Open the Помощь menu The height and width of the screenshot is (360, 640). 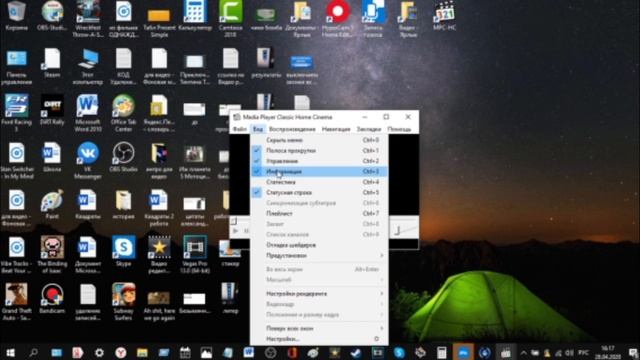pyautogui.click(x=399, y=129)
